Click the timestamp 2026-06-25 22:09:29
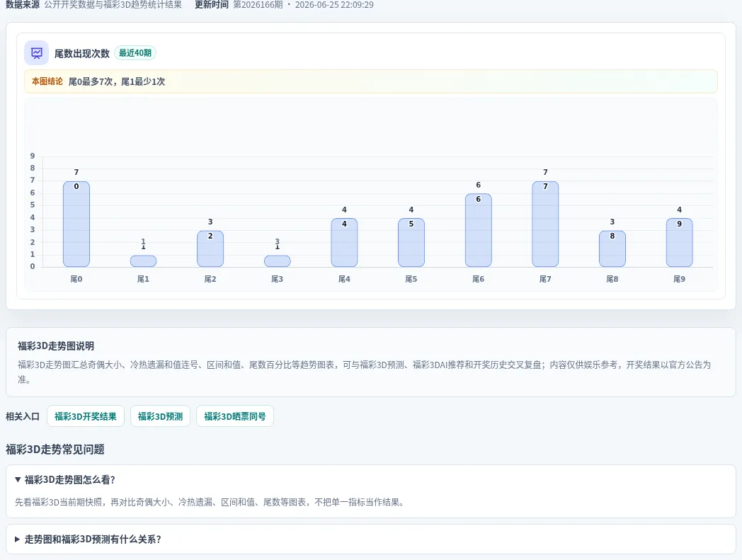Image resolution: width=742 pixels, height=560 pixels. [334, 5]
